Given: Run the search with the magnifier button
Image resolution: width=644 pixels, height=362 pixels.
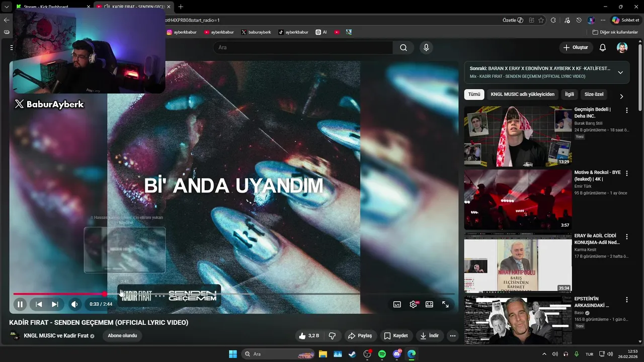Looking at the screenshot, I should pyautogui.click(x=404, y=47).
